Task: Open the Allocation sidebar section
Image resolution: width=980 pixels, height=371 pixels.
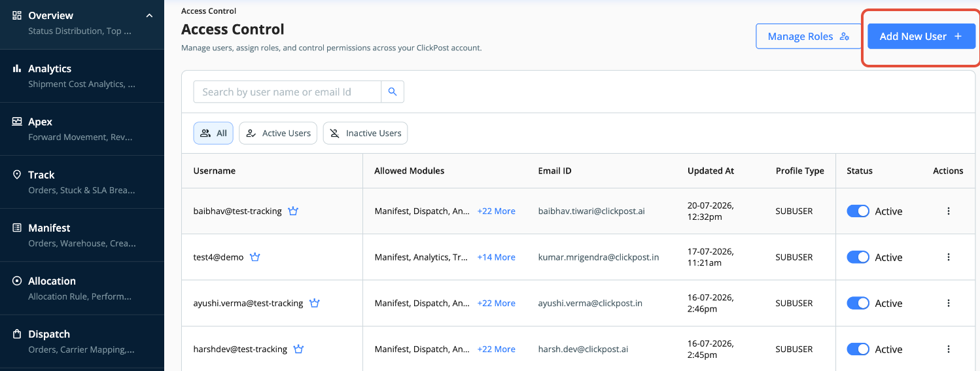Action: [x=82, y=288]
